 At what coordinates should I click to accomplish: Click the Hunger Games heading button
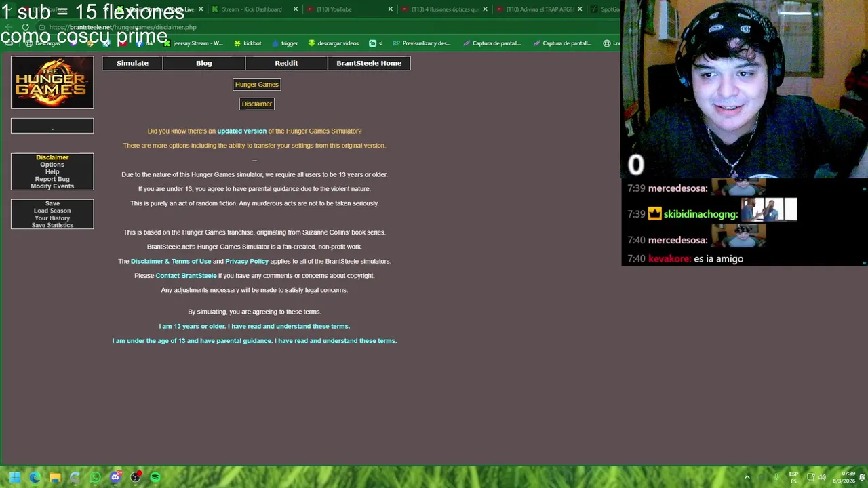(256, 85)
